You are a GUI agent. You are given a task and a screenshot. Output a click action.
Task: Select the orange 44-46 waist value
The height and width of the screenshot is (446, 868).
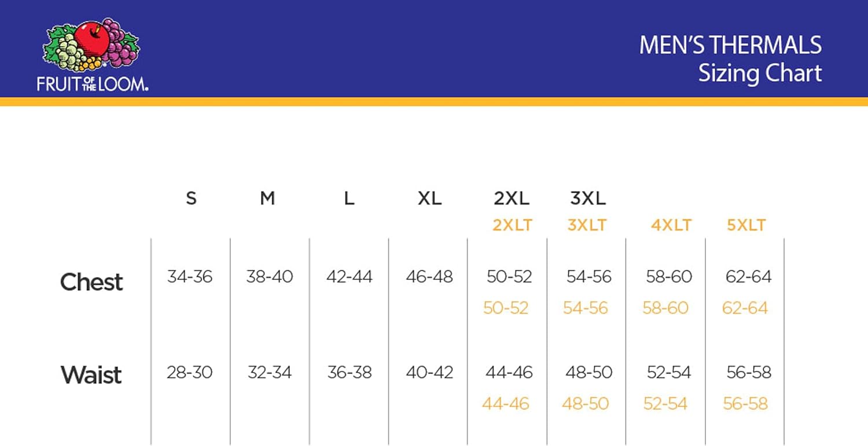[506, 403]
